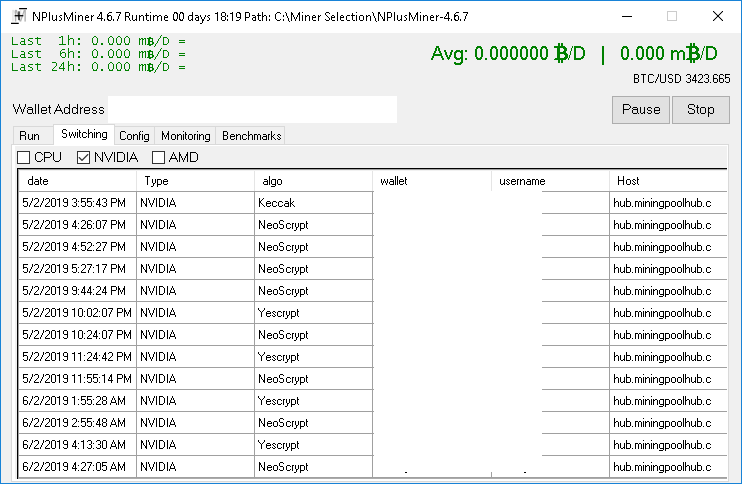
Task: Select the 5/2/2019 11:55:14 PM date cell
Action: click(78, 379)
